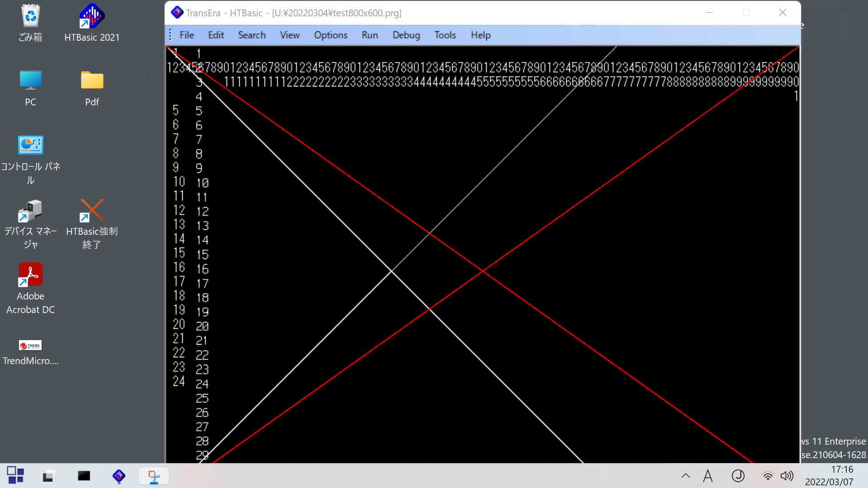Select the Pdf folder on desktop
868x488 pixels.
(x=92, y=89)
